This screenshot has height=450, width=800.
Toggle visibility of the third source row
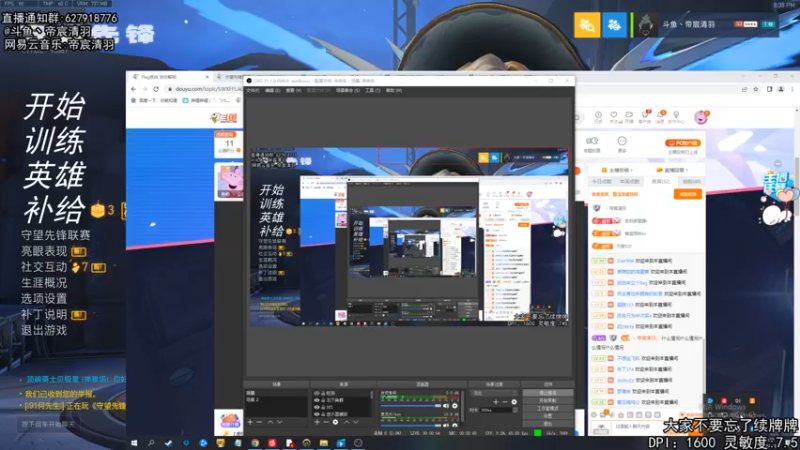[x=317, y=407]
